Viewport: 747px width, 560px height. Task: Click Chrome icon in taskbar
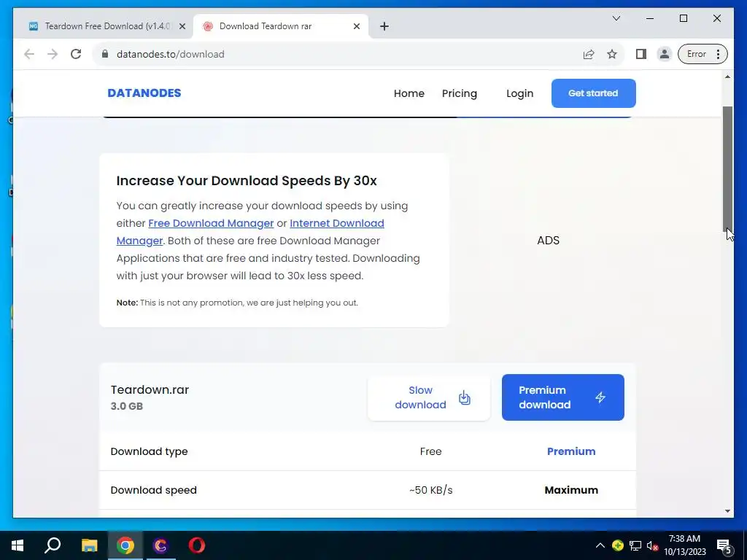[x=125, y=545]
